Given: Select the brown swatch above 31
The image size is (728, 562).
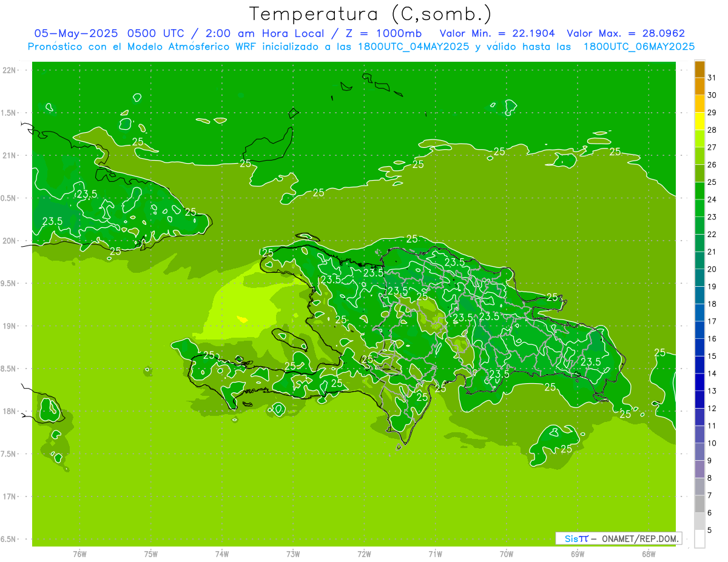Looking at the screenshot, I should point(699,69).
